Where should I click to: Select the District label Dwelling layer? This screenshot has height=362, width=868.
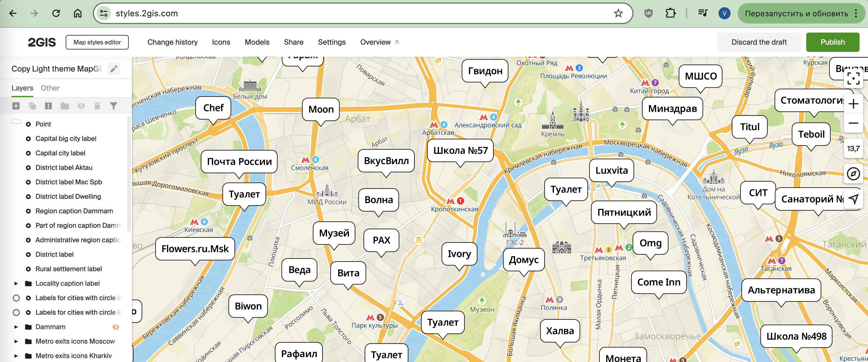(68, 196)
